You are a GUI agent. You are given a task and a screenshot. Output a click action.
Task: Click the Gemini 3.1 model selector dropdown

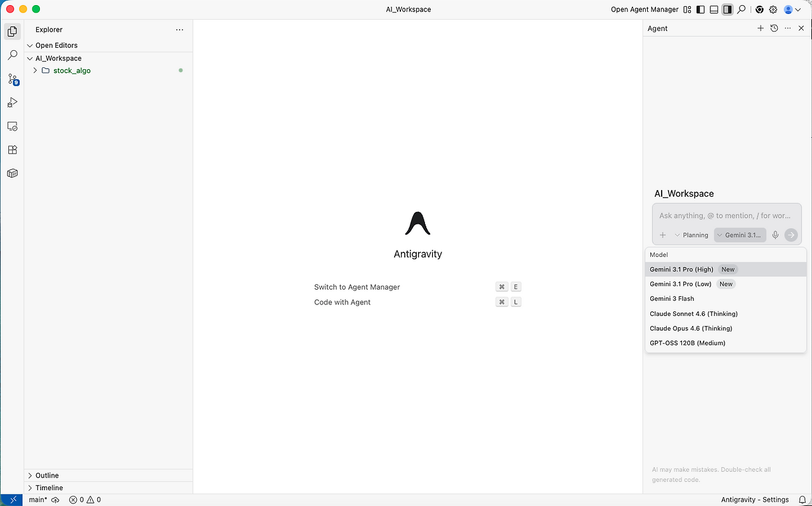[740, 235]
